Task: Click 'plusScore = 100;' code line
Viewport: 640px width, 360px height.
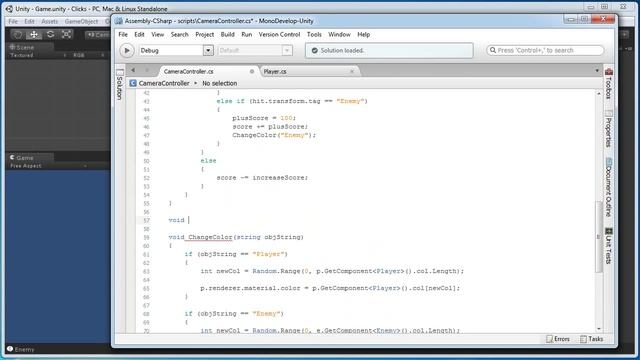Action: pyautogui.click(x=264, y=118)
